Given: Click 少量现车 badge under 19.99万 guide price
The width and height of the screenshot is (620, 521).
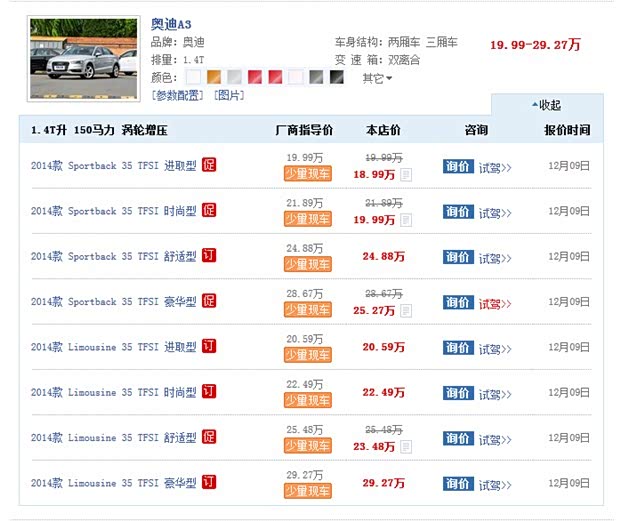Looking at the screenshot, I should pyautogui.click(x=308, y=174).
